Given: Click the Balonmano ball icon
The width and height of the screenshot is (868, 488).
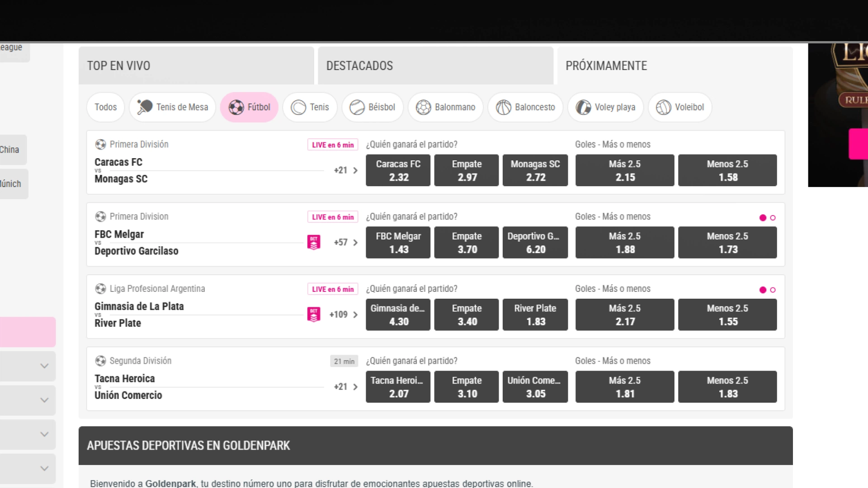Looking at the screenshot, I should coord(424,107).
